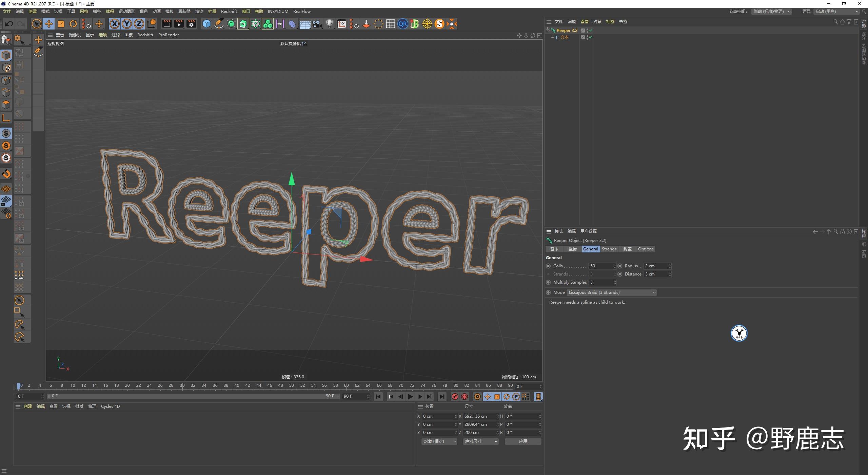
Task: Open the Redshift menu in the menu bar
Action: tap(229, 12)
